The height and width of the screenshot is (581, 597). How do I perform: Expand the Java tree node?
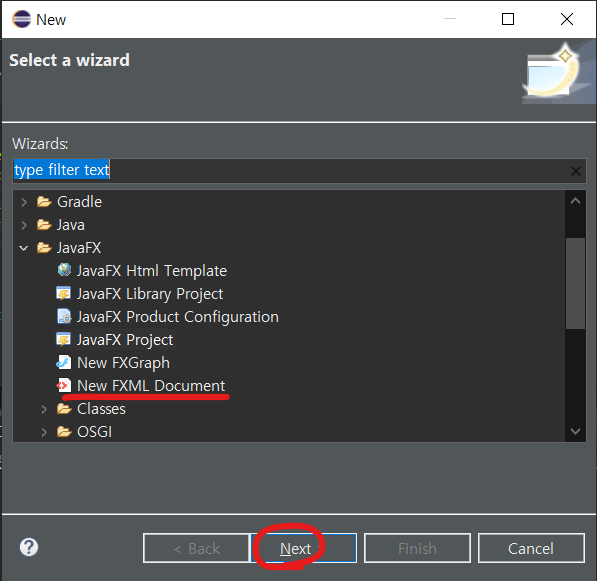tap(24, 225)
